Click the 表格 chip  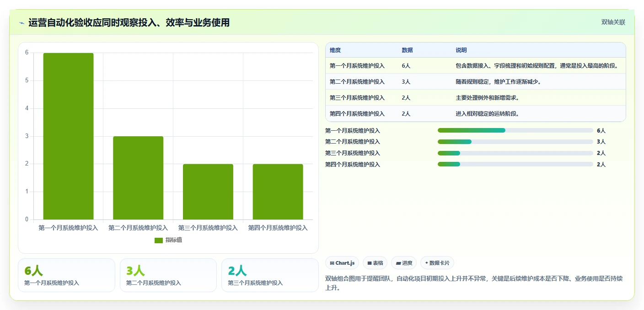tap(375, 263)
